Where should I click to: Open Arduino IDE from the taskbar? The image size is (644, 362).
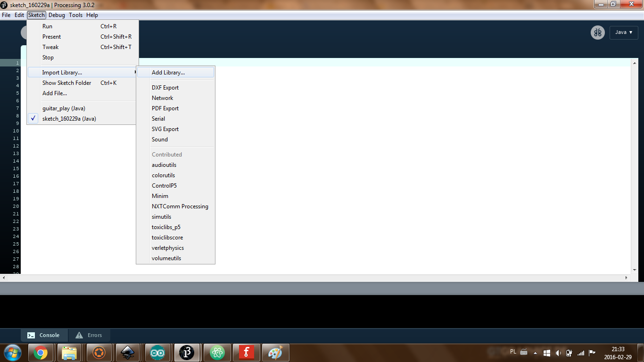click(157, 353)
